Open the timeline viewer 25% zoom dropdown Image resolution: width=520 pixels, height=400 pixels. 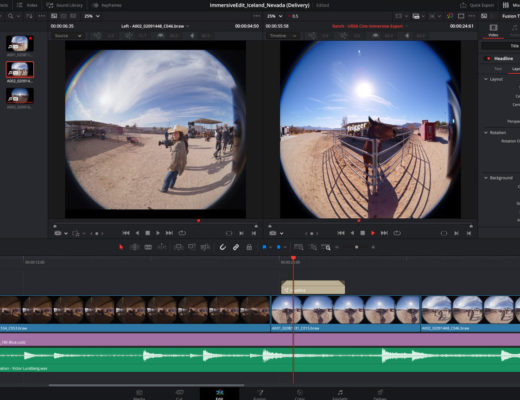[x=275, y=16]
